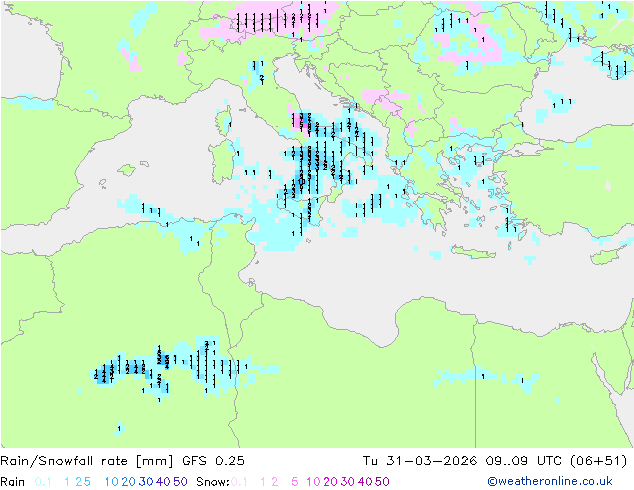
Task: Click the 'Rain/Snowfall rate [mm]' title text
Action: [x=87, y=461]
